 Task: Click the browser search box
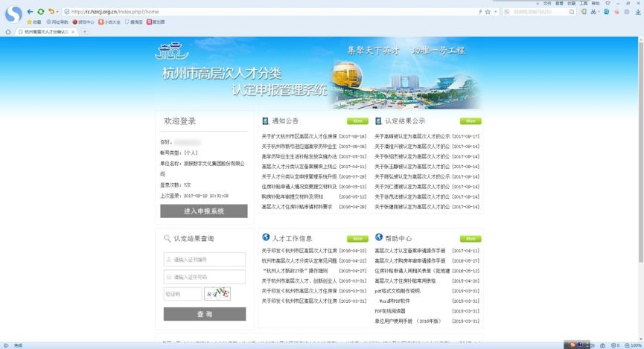tap(539, 12)
